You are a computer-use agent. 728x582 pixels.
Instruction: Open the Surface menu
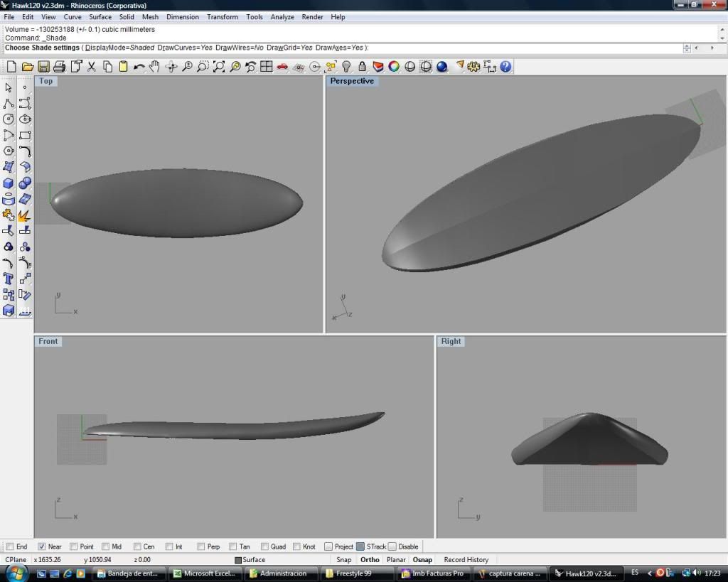pyautogui.click(x=100, y=17)
